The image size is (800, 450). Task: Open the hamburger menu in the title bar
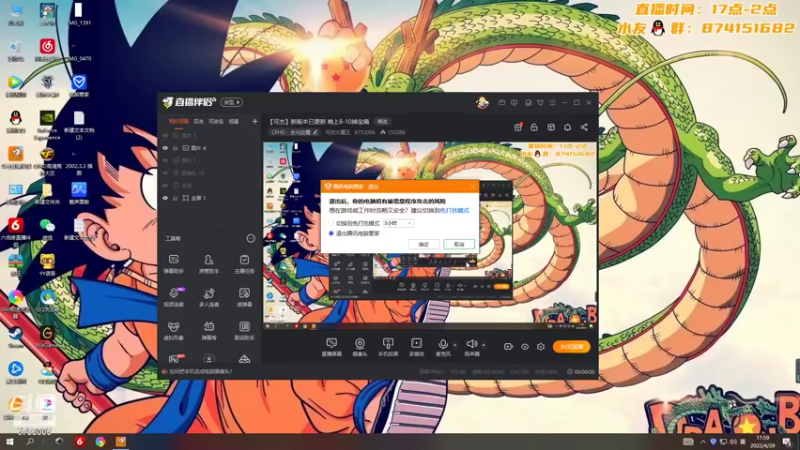552,103
